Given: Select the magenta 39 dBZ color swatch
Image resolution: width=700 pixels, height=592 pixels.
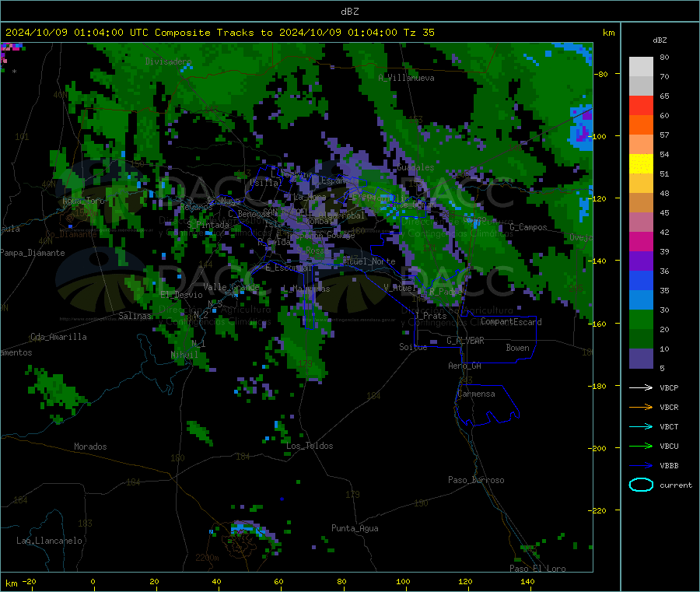Looking at the screenshot, I should (641, 241).
